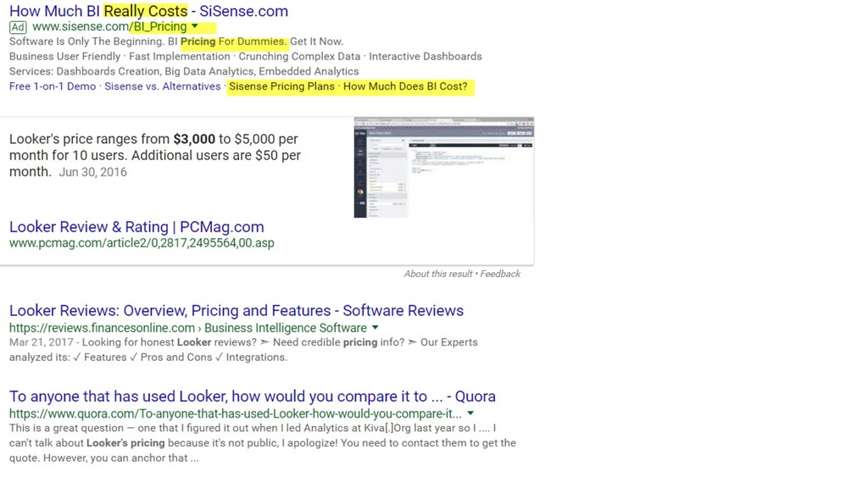This screenshot has height=488, width=868.
Task: Open the 'Looker Reviews: Overview, Pricing and Features' result
Action: pos(236,310)
